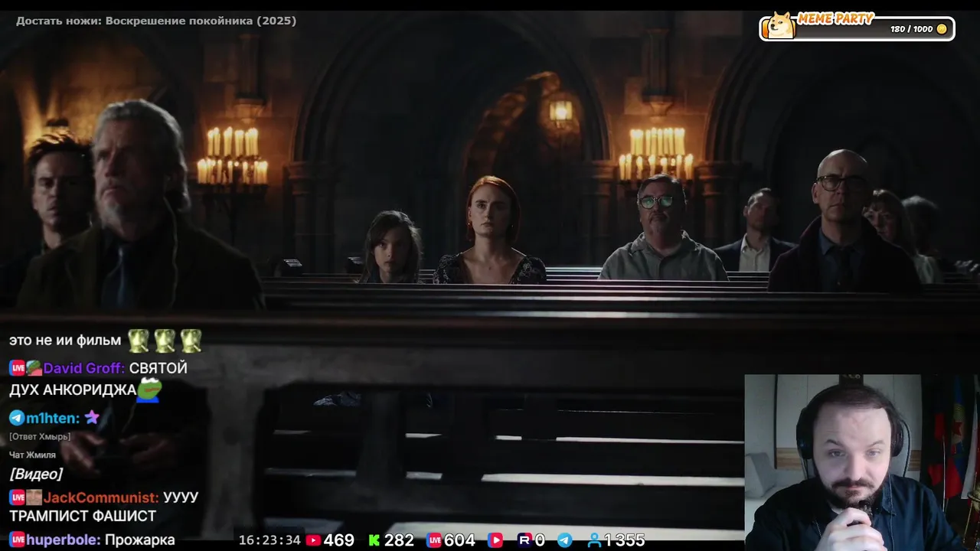980x551 pixels.
Task: Click the Telegram icon in the viewer counter bar
Action: (564, 540)
